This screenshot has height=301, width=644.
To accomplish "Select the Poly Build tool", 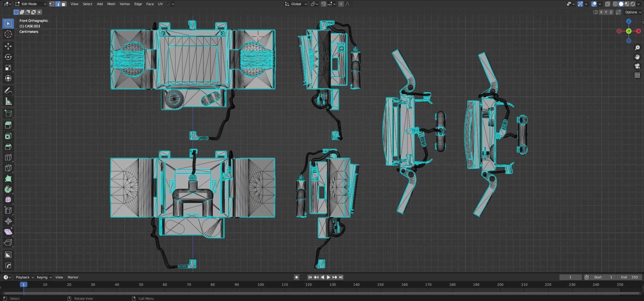I will pyautogui.click(x=8, y=178).
